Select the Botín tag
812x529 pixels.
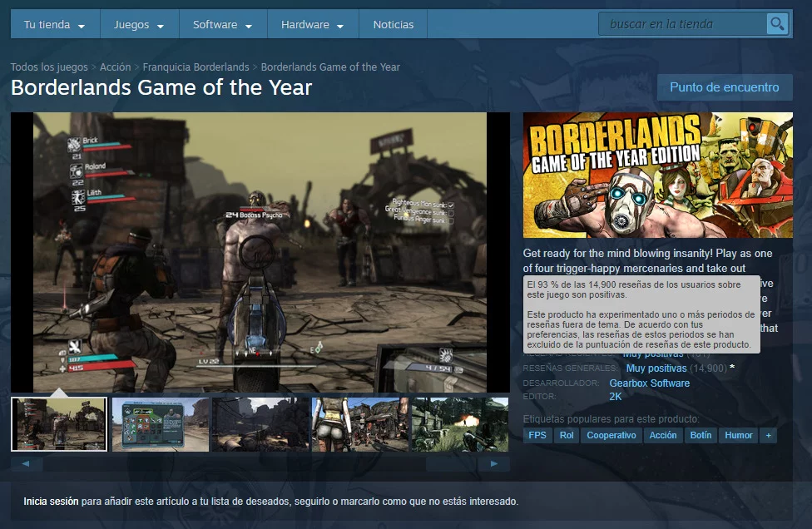701,435
